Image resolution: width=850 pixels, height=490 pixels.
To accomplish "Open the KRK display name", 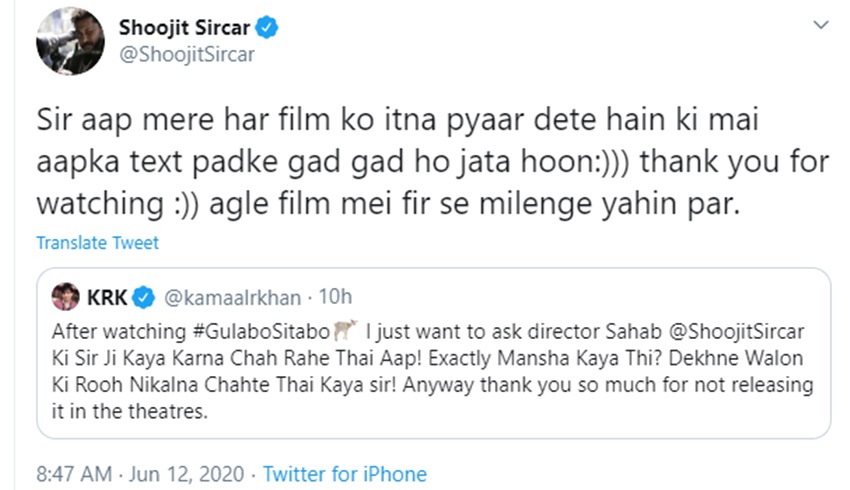I will 106,297.
